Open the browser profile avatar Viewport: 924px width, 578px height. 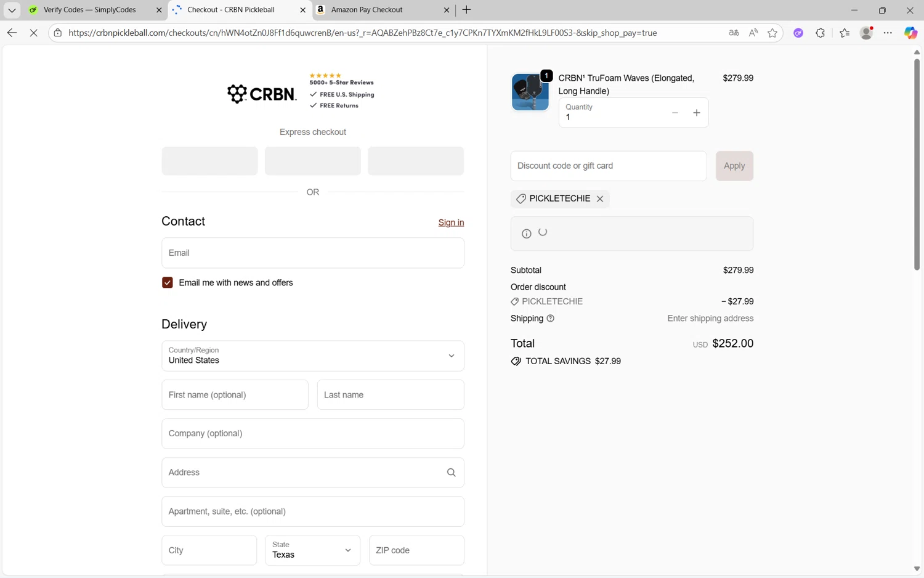tap(866, 33)
